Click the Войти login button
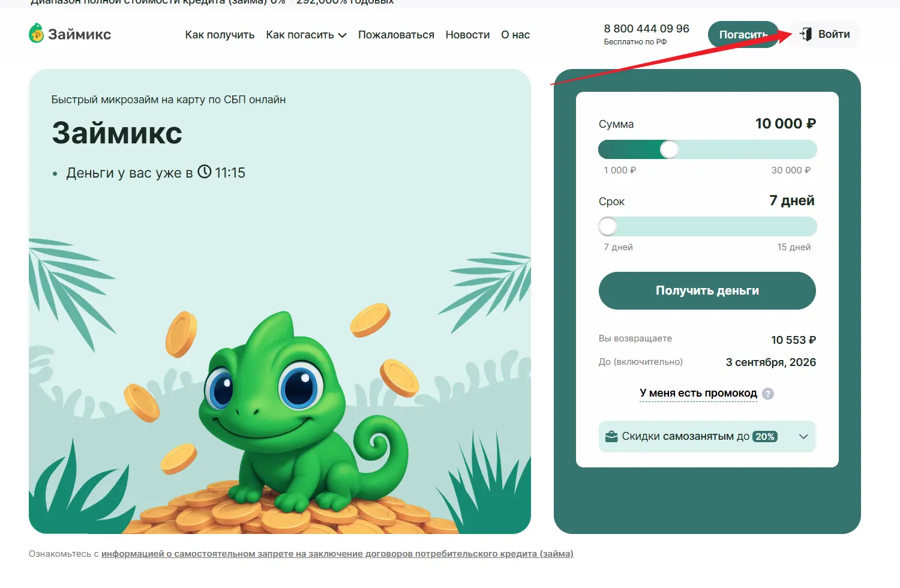The width and height of the screenshot is (900, 588). [826, 34]
